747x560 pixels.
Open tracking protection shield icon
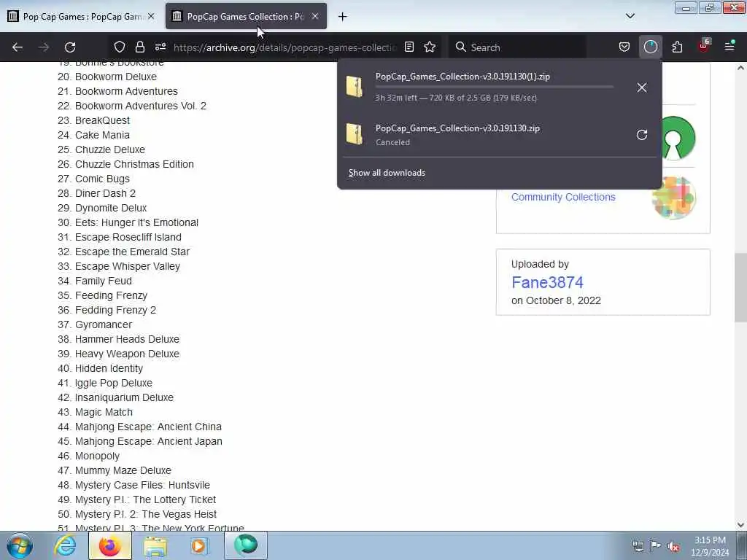point(120,47)
